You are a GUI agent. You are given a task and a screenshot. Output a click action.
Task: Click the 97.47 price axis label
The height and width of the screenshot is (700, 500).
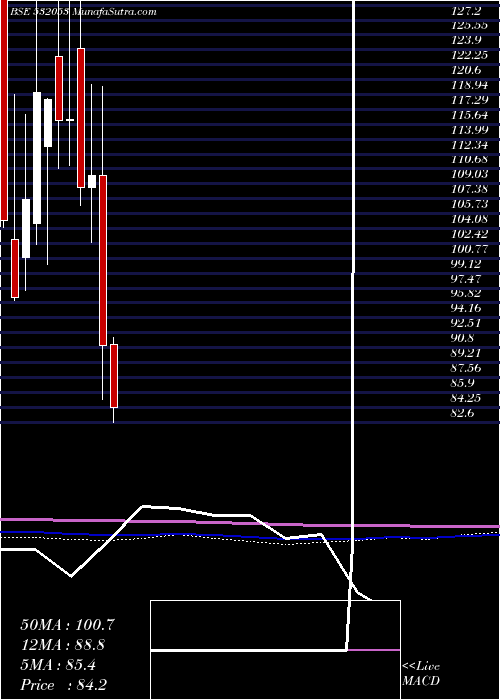point(467,279)
